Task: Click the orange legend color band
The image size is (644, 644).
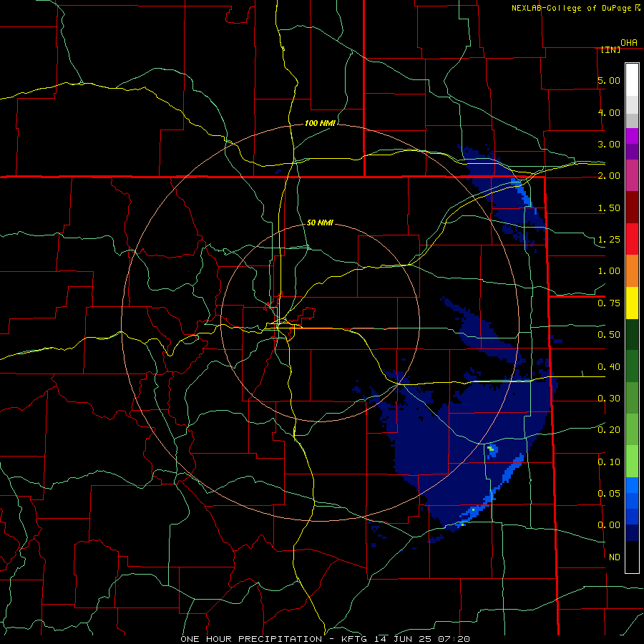Action: coord(632,270)
